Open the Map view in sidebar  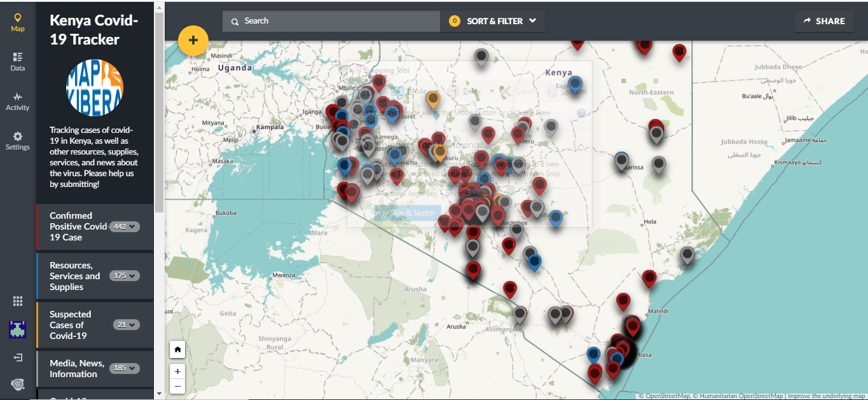tap(18, 23)
